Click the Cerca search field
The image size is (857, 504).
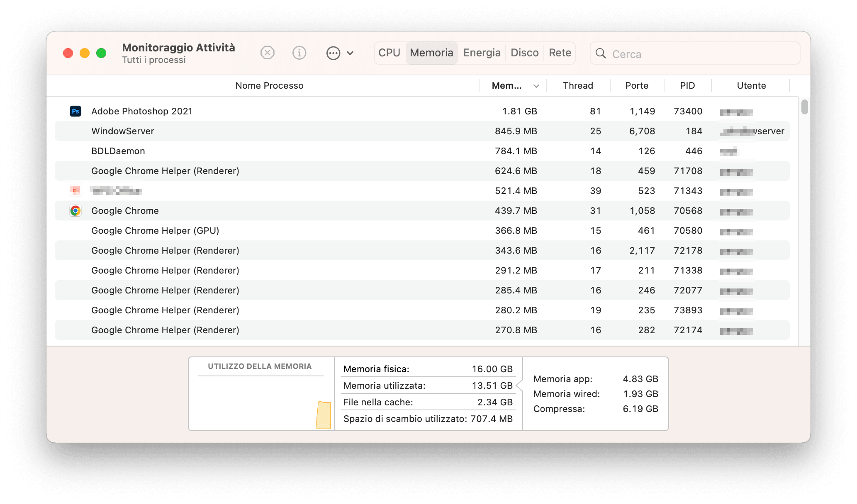695,53
